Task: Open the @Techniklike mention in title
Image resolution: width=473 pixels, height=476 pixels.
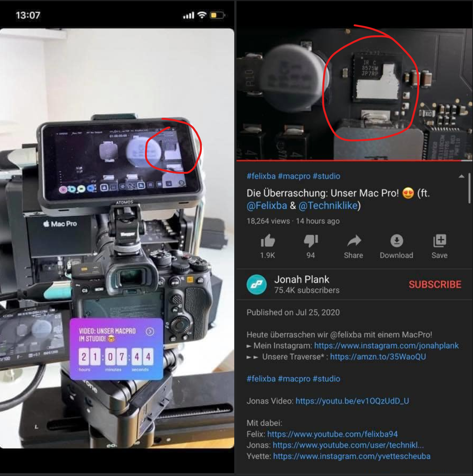Action: [328, 206]
